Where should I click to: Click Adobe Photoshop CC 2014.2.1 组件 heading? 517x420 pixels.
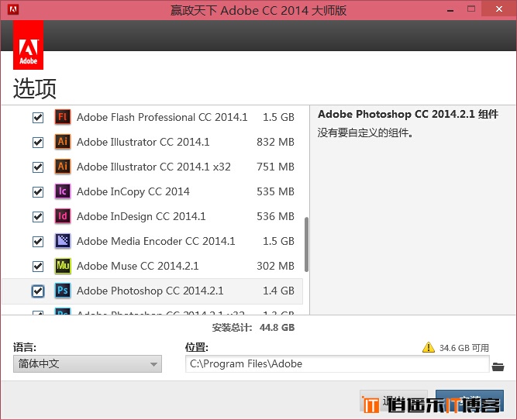click(x=408, y=114)
